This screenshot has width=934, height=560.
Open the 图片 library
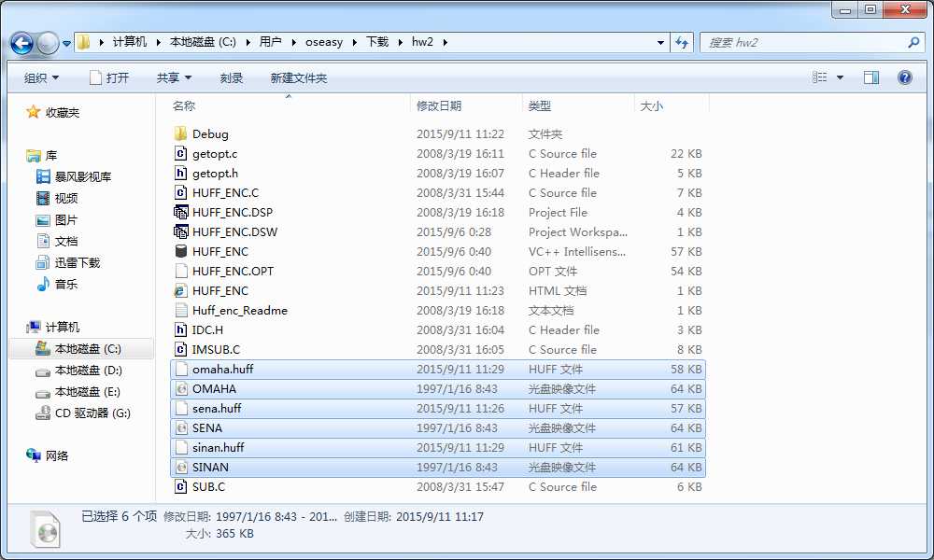click(x=57, y=219)
